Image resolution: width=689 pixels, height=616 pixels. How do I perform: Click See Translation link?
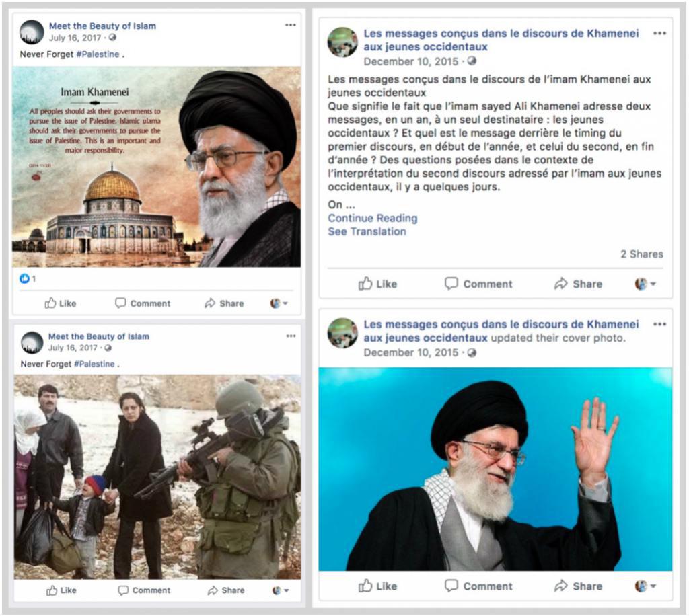(x=367, y=231)
